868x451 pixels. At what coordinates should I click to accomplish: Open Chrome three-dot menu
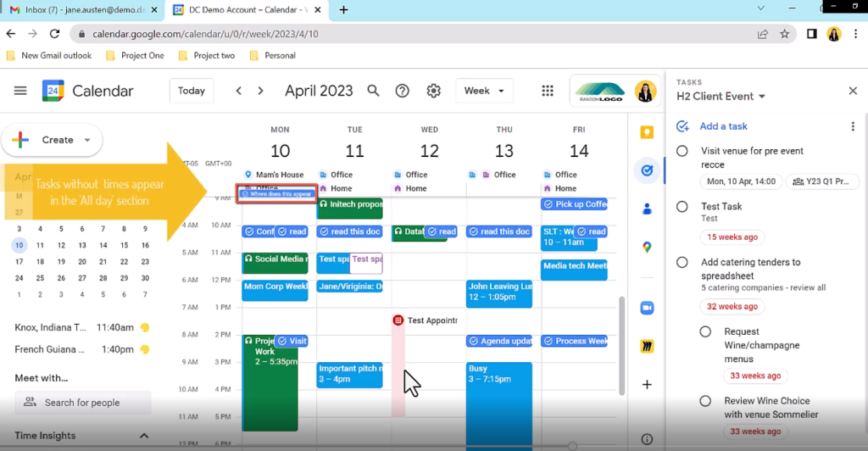click(856, 34)
